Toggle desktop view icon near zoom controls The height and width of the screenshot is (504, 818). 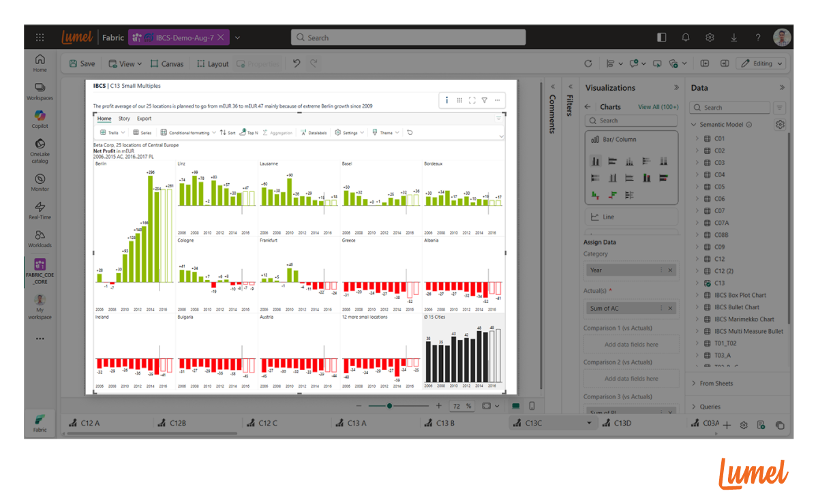[x=516, y=406]
